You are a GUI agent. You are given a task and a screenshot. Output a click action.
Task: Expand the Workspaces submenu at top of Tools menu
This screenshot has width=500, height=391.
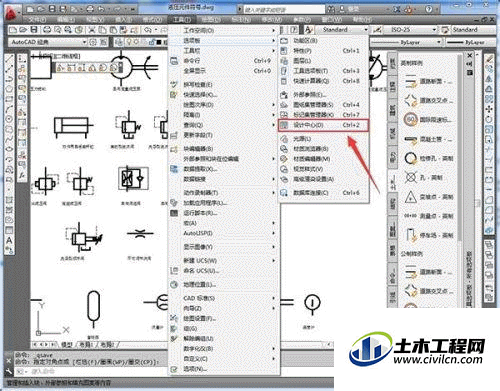coord(223,30)
